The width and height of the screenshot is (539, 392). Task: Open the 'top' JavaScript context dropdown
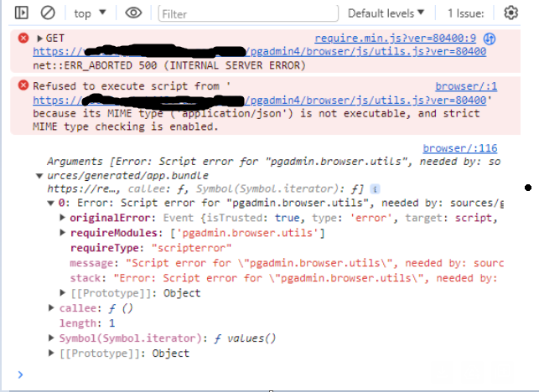90,13
